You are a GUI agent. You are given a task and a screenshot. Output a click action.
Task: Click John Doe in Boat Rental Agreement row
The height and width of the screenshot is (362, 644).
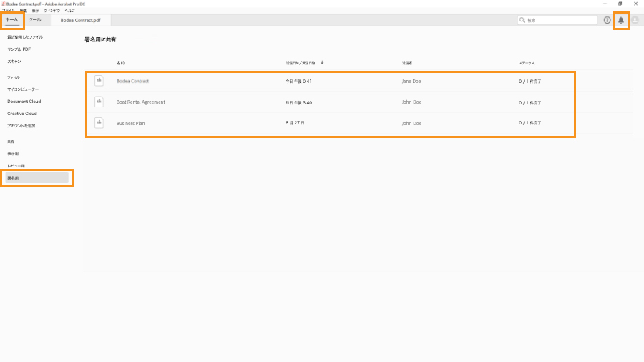(x=411, y=102)
